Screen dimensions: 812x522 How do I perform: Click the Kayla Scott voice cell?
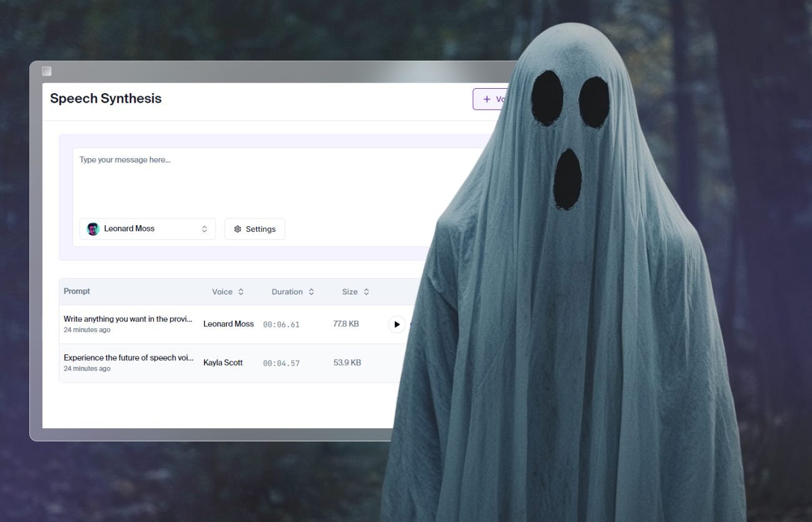tap(223, 363)
